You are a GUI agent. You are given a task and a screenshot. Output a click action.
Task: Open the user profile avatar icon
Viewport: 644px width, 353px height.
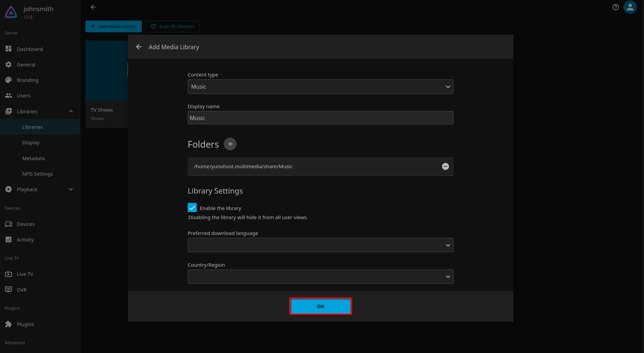click(x=630, y=7)
